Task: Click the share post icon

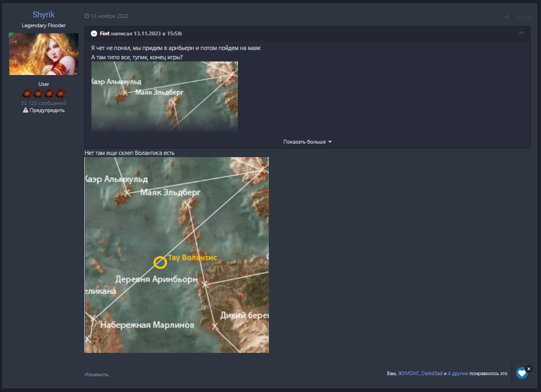Action: [506, 17]
